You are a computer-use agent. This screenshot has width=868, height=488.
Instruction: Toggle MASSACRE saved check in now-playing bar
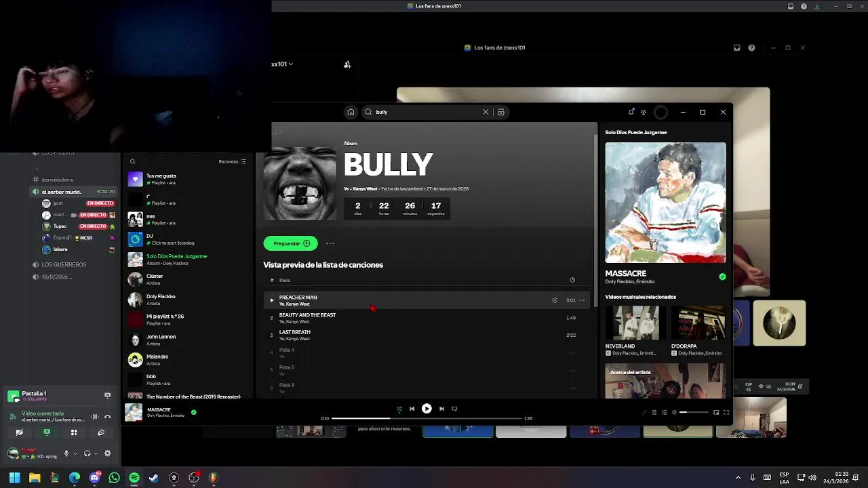pos(193,412)
